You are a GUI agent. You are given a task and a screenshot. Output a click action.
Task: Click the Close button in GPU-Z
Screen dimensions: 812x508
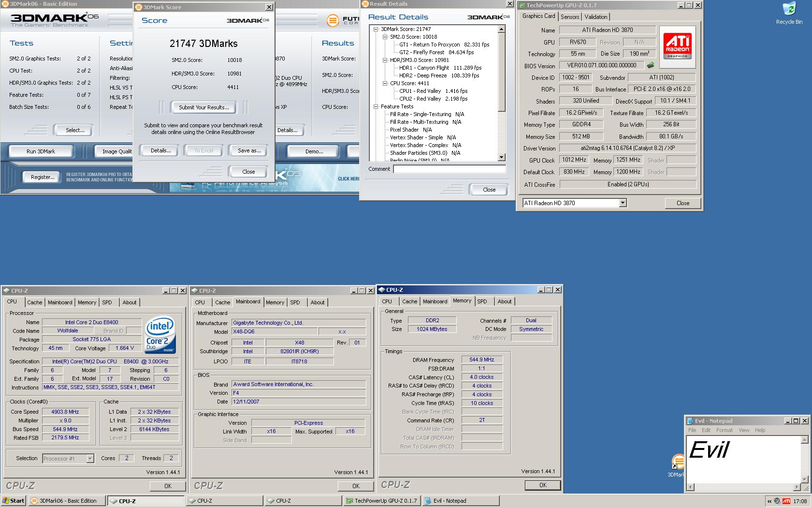pyautogui.click(x=682, y=203)
